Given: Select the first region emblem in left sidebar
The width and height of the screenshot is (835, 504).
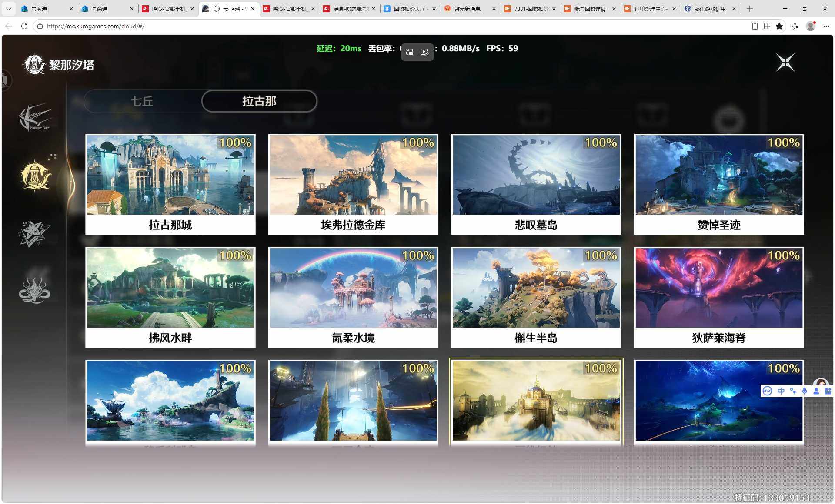Looking at the screenshot, I should [35, 117].
